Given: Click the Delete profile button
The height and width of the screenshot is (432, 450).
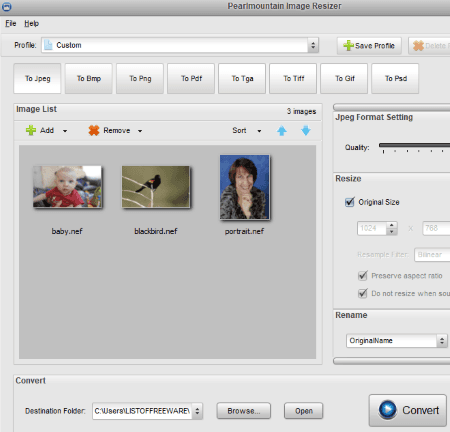Looking at the screenshot, I should tap(429, 46).
